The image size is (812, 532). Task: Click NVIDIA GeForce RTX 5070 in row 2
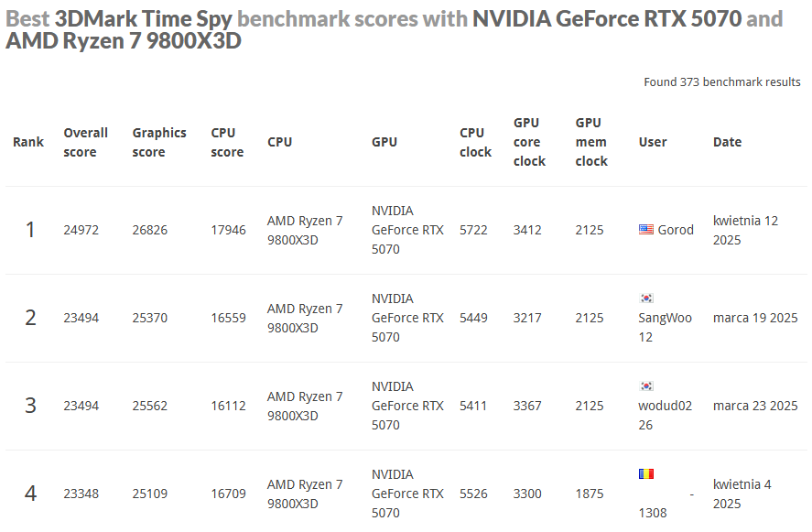[407, 318]
